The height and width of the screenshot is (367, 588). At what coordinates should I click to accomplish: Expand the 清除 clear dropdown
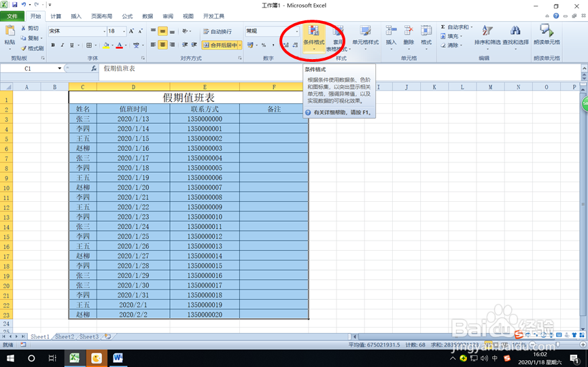461,46
